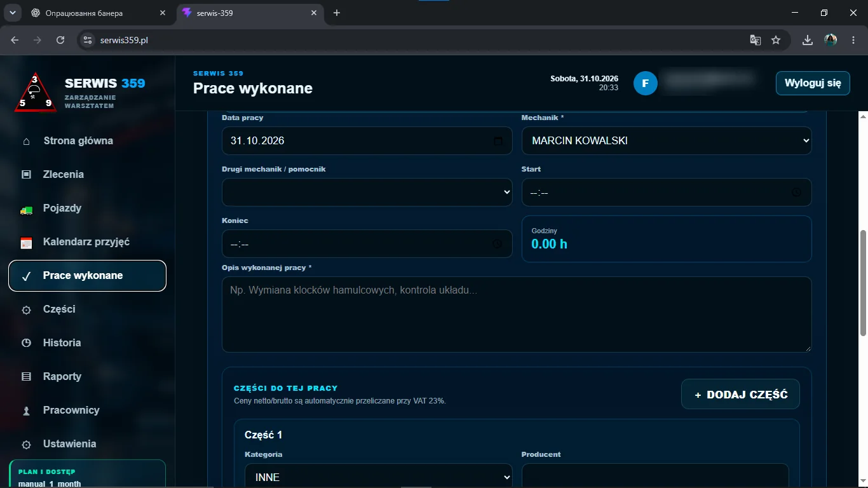
Task: Open Pracownicy via its person icon
Action: coord(26,410)
